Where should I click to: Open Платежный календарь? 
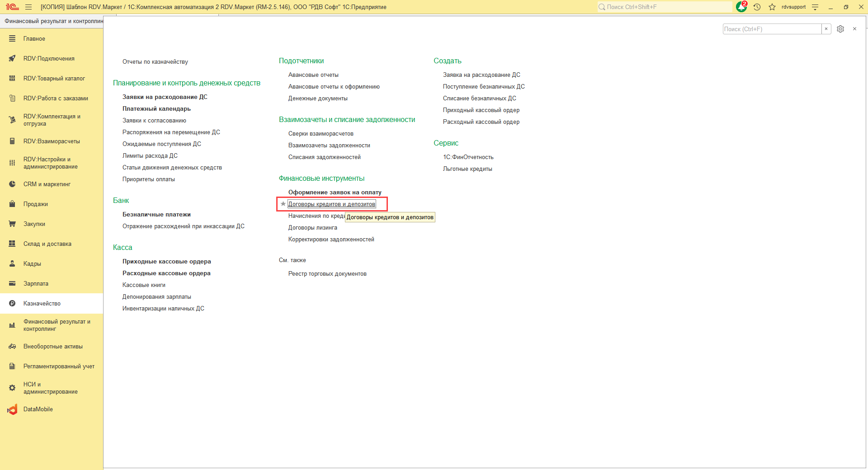click(156, 109)
